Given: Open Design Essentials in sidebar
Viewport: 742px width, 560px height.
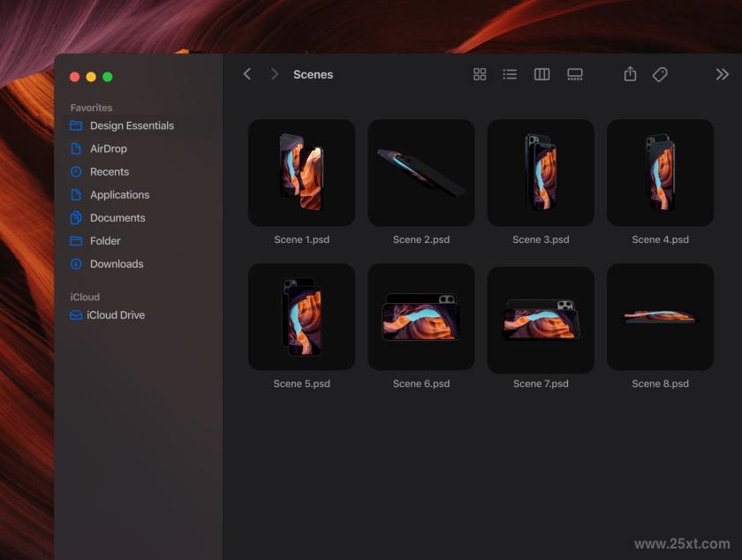Looking at the screenshot, I should (132, 125).
